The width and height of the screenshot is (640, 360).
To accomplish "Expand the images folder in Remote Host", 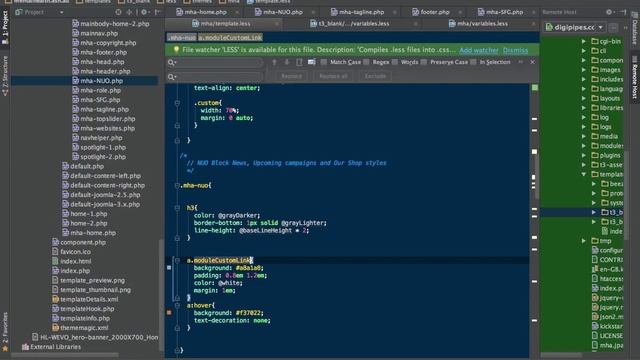I will click(584, 70).
